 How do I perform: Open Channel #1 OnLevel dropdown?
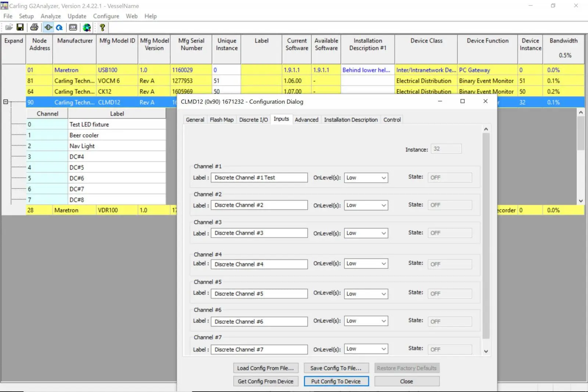point(366,178)
